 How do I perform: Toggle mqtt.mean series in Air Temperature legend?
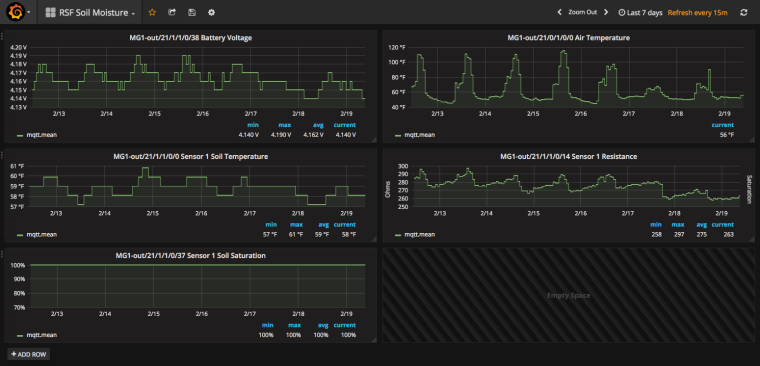click(x=419, y=135)
